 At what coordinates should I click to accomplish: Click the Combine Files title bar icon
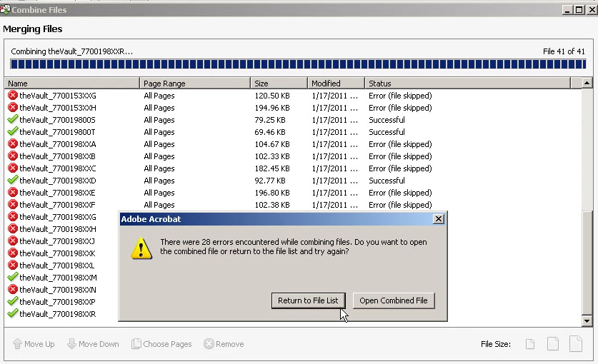[x=5, y=9]
